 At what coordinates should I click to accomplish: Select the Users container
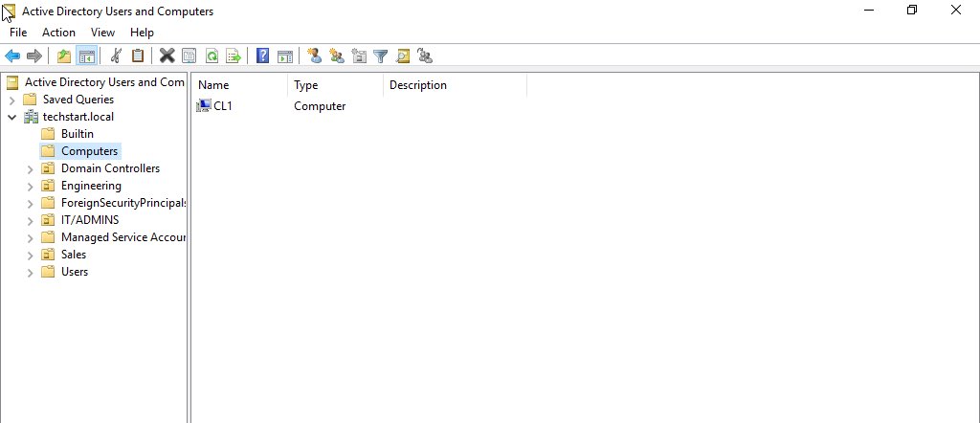(75, 272)
